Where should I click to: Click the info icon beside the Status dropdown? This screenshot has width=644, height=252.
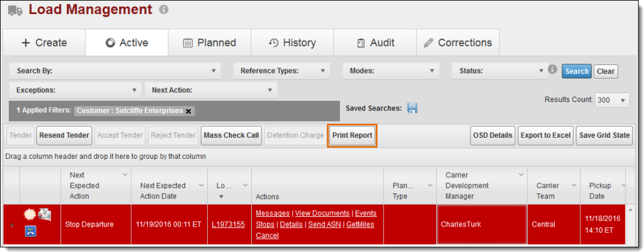[552, 69]
